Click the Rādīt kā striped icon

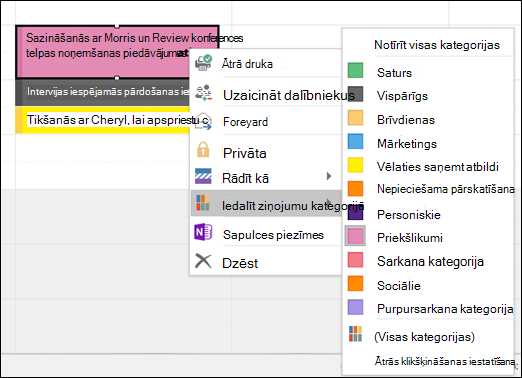coord(203,176)
